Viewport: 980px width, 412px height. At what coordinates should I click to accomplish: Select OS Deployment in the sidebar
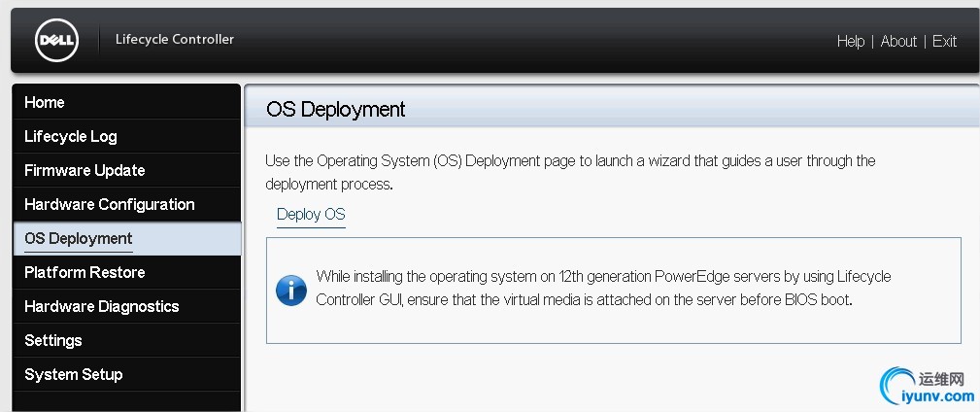(x=127, y=239)
